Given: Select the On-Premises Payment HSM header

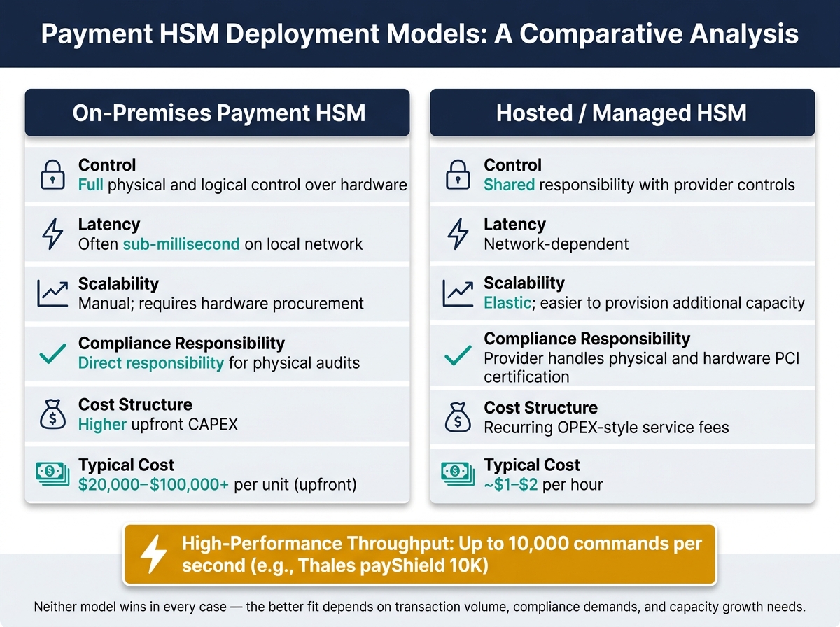Looking at the screenshot, I should click(x=218, y=113).
